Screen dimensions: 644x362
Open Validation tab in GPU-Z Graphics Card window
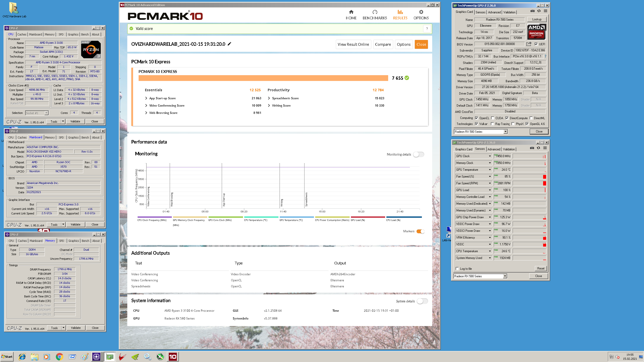[509, 12]
